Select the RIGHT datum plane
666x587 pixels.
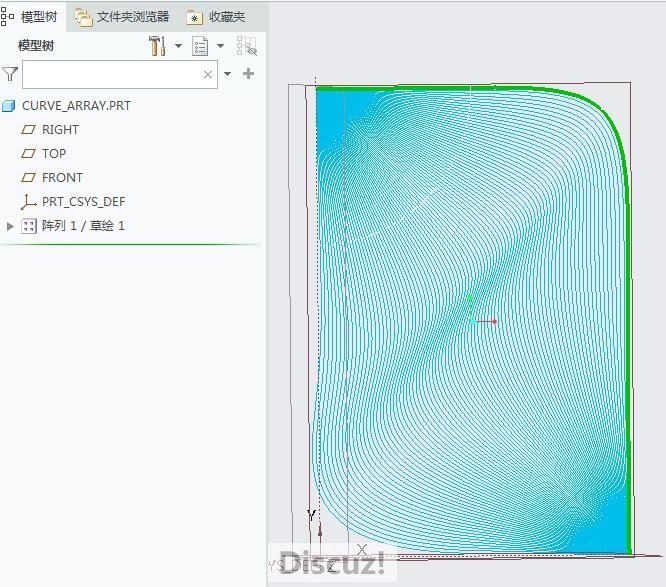point(60,129)
